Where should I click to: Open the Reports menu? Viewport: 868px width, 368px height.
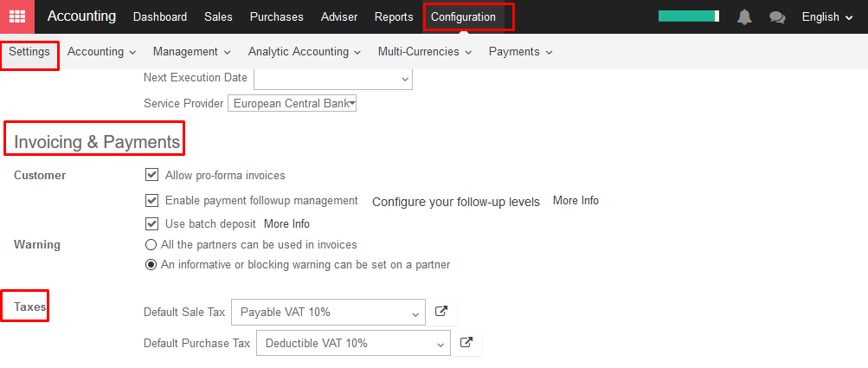click(x=394, y=17)
